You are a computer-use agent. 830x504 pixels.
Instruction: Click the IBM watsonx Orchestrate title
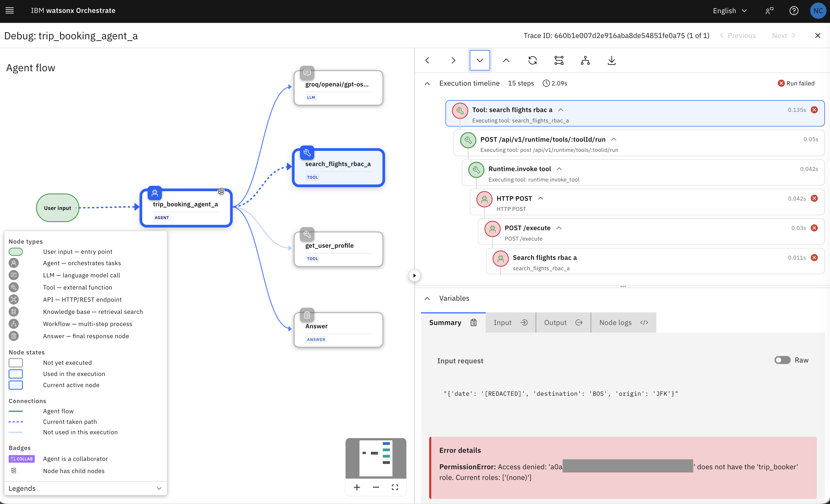(x=73, y=10)
